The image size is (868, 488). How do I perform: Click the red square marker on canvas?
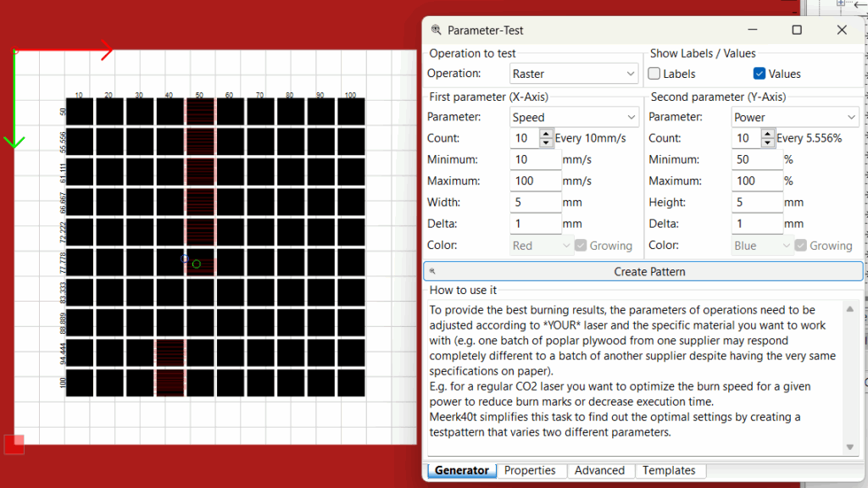14,444
